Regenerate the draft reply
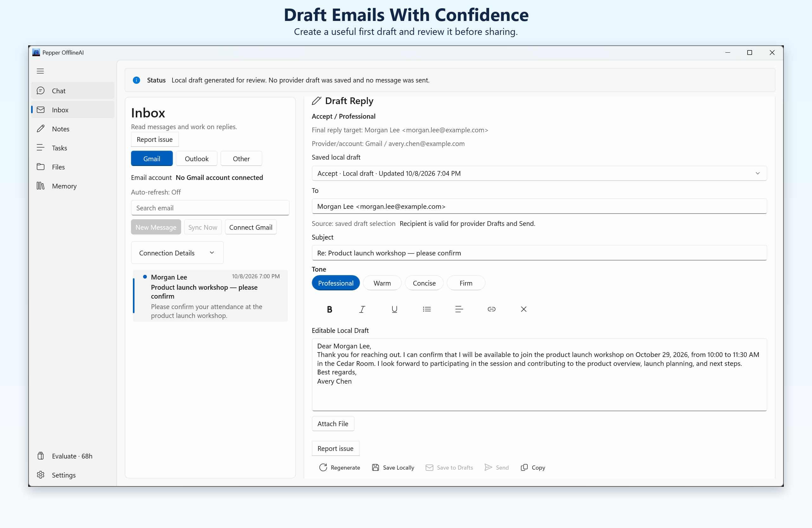Viewport: 812px width, 528px height. click(x=339, y=468)
